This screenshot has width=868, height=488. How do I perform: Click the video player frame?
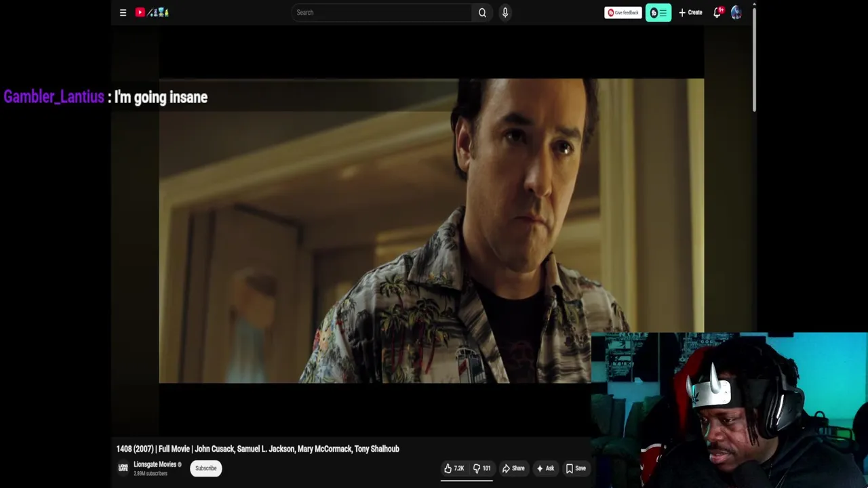[431, 230]
